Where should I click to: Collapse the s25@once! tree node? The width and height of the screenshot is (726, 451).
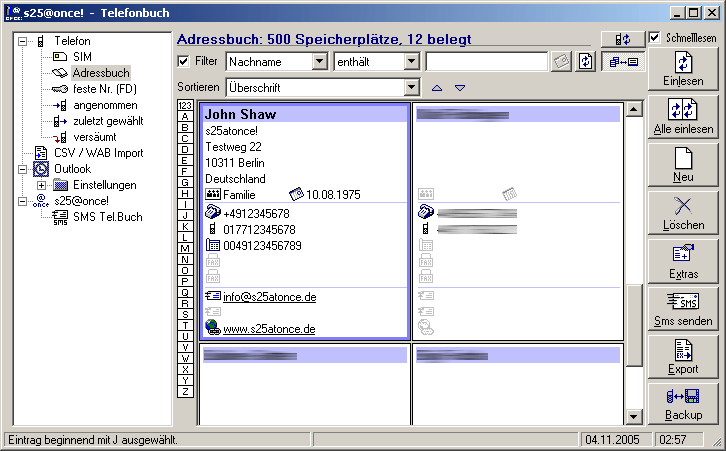(22, 201)
